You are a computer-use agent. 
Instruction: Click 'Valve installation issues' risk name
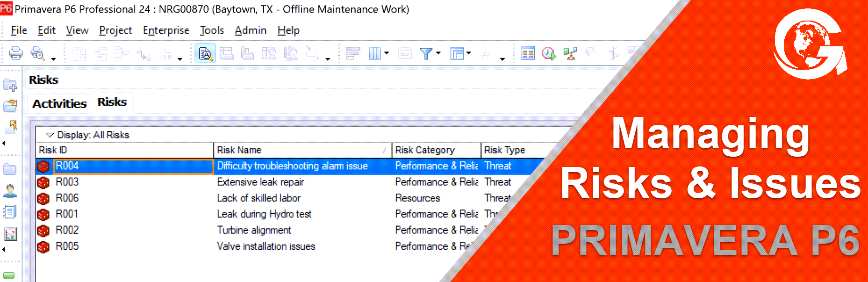tap(266, 246)
